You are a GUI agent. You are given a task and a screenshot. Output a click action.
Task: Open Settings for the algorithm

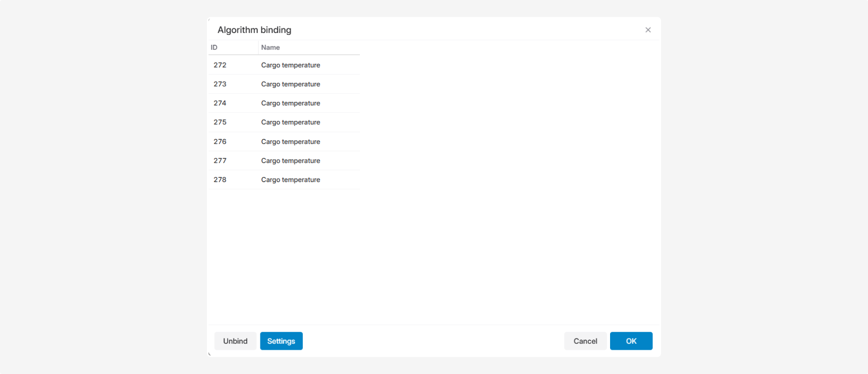[x=281, y=341]
